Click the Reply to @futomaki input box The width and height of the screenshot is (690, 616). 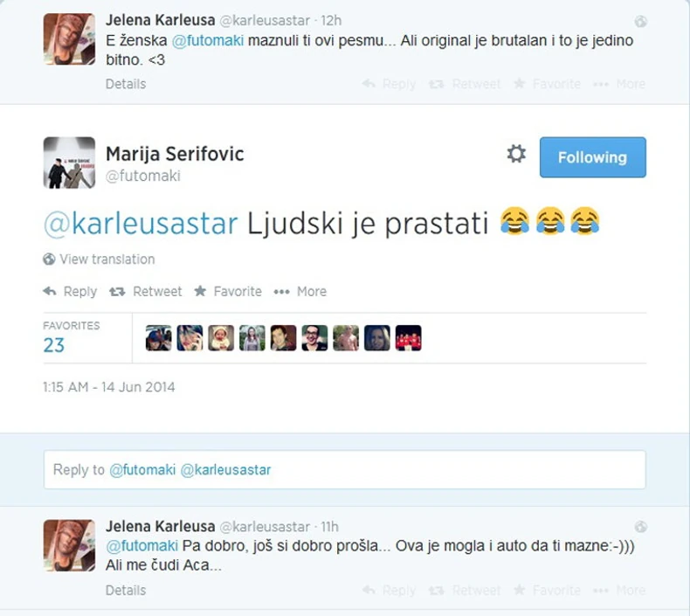click(344, 469)
